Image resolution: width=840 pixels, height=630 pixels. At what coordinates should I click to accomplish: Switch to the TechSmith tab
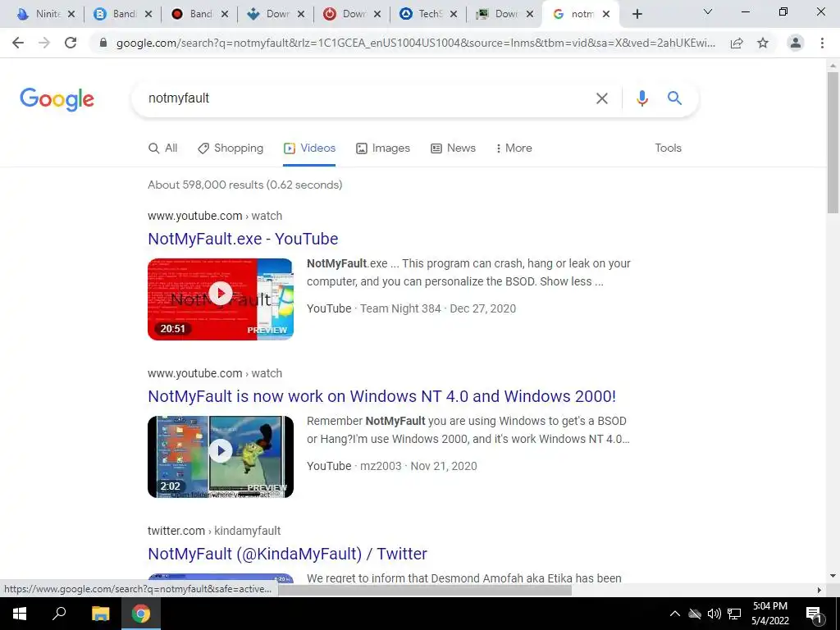click(x=423, y=15)
